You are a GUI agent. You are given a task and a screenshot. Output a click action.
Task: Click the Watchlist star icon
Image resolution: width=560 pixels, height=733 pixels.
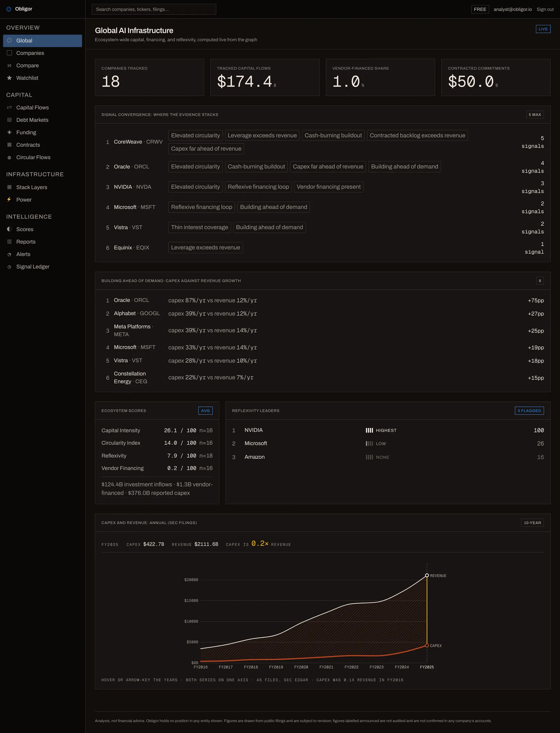(9, 78)
